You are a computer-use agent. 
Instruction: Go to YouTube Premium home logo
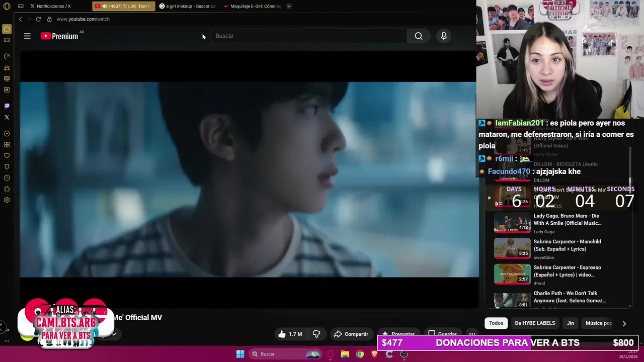pos(59,36)
